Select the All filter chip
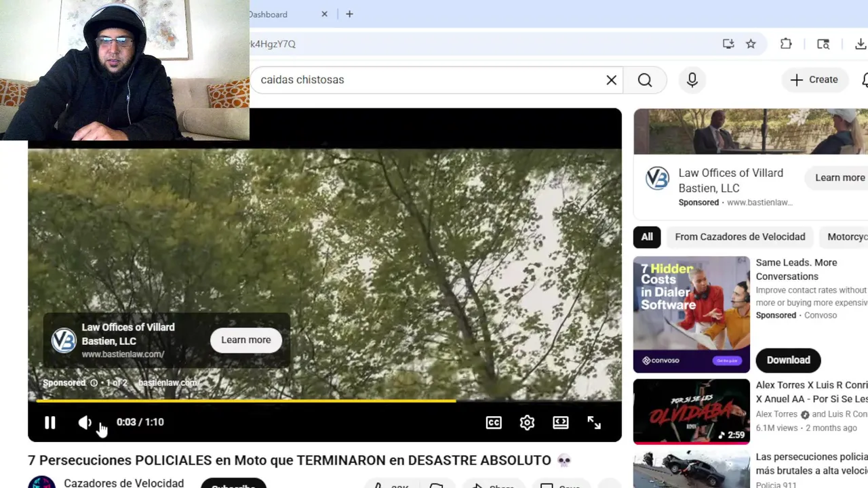The image size is (868, 488). 647,237
